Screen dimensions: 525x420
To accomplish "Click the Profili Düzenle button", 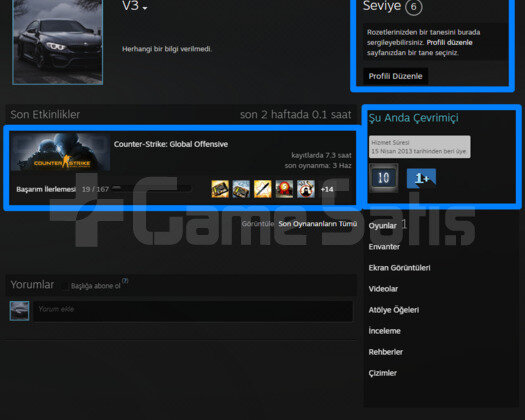I will (x=395, y=76).
